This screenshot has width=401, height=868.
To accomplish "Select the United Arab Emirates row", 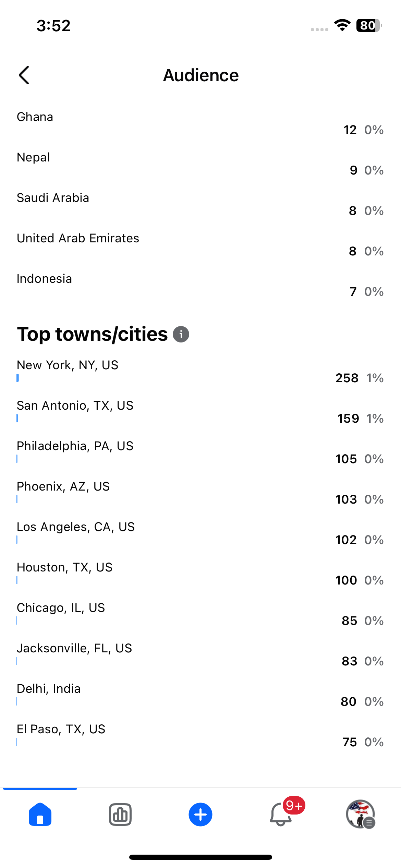I will pyautogui.click(x=200, y=245).
